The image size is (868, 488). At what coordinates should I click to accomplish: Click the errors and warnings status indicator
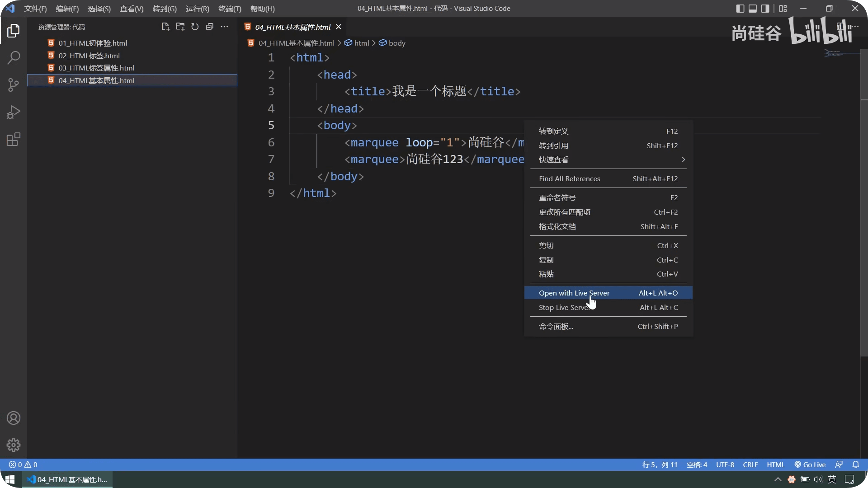pos(23,465)
